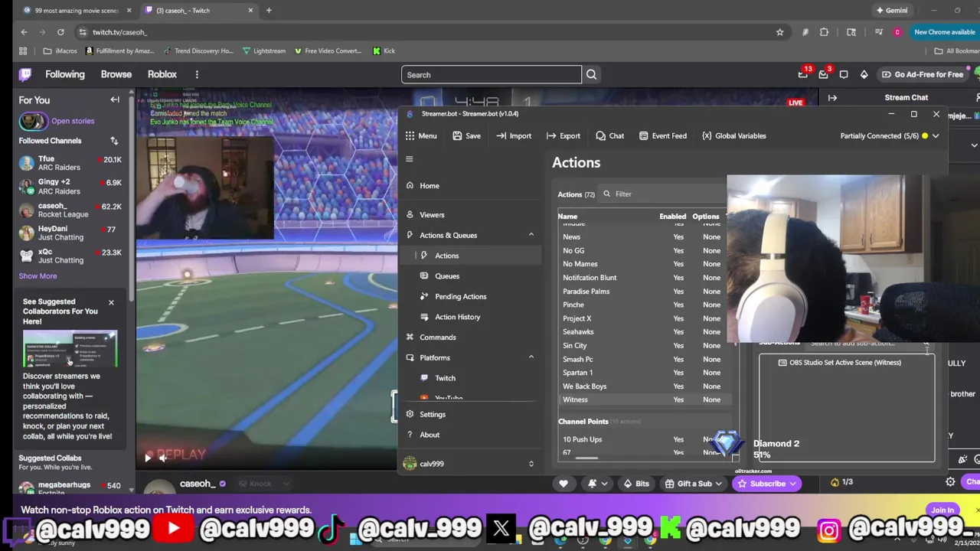Open Chat in Streamer.bot toolbar
The height and width of the screenshot is (551, 980).
(609, 135)
